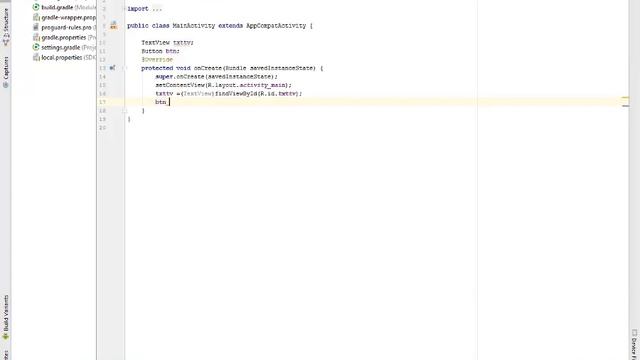This screenshot has width=640, height=360.
Task: Click the folded '...' after import
Action: pos(157,9)
